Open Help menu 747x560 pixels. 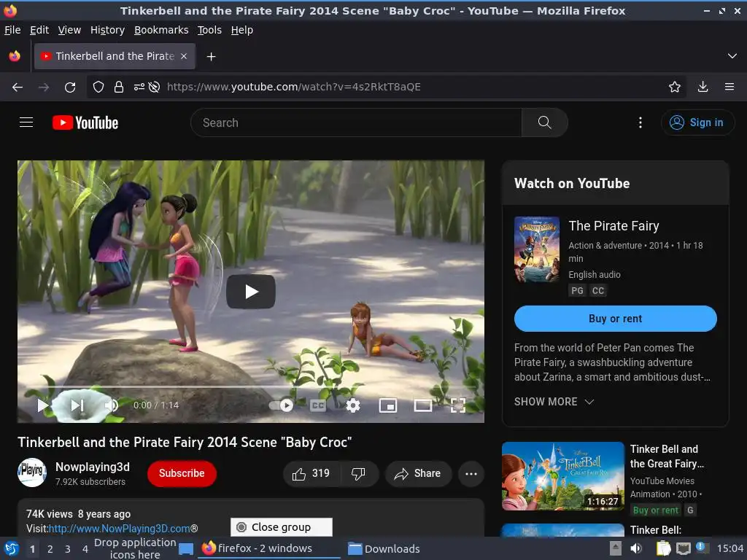(x=242, y=30)
